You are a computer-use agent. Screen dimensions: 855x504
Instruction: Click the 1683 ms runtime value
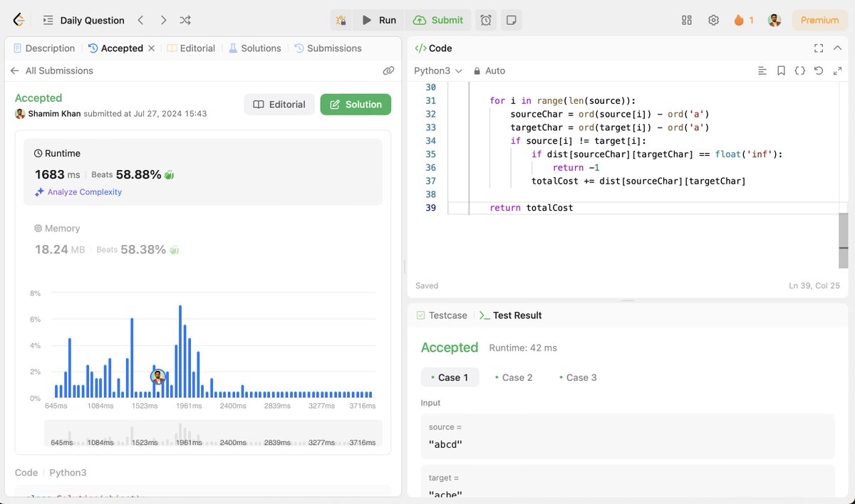click(58, 174)
